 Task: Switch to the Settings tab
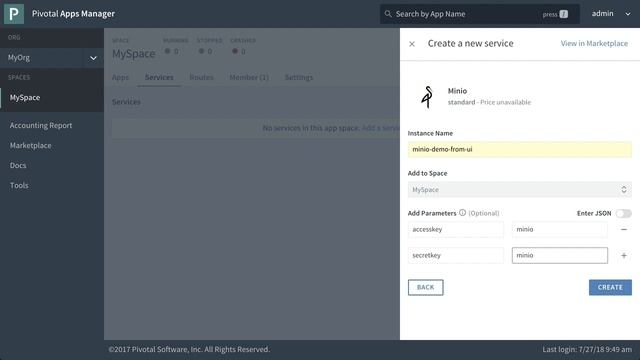tap(299, 77)
